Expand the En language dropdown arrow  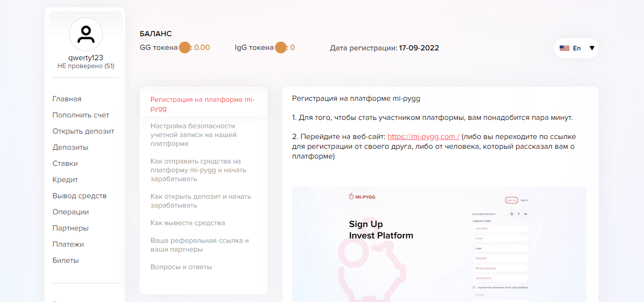point(592,48)
